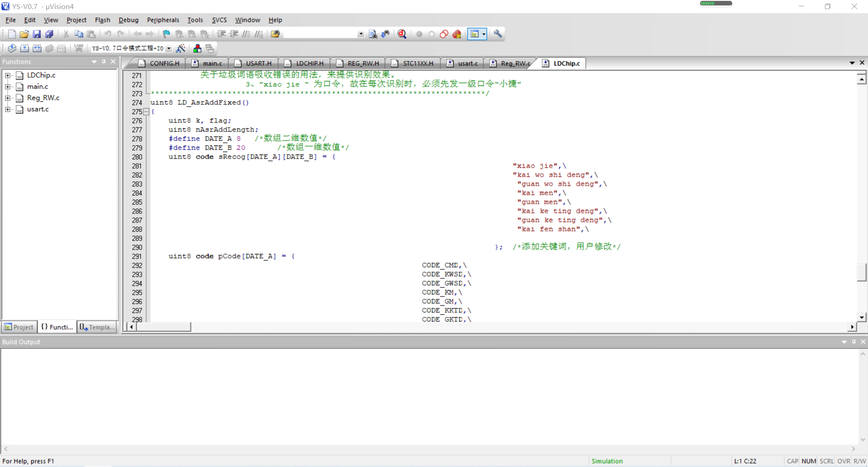Close the active editor document
The width and height of the screenshot is (868, 467).
coord(862,63)
